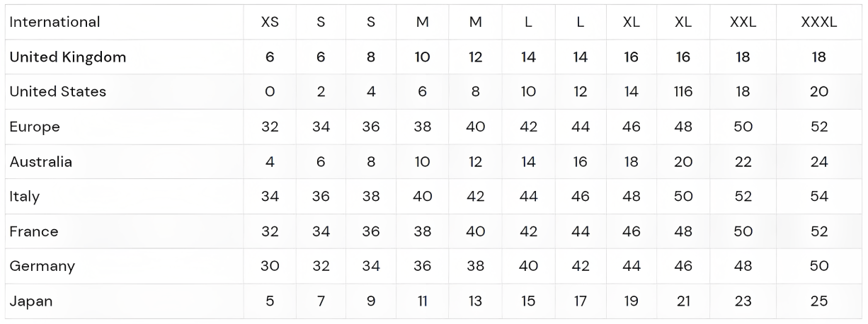Click the 116 cell in United States row

click(x=683, y=91)
